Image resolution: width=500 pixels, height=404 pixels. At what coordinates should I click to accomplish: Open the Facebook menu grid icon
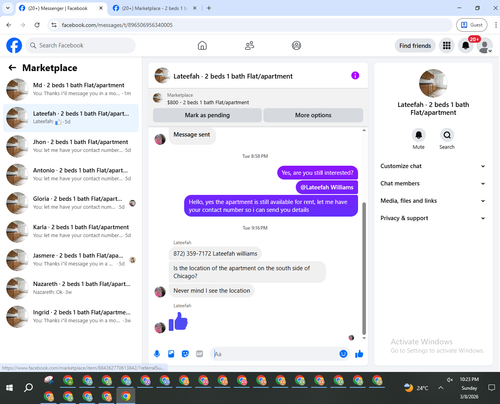pyautogui.click(x=447, y=46)
